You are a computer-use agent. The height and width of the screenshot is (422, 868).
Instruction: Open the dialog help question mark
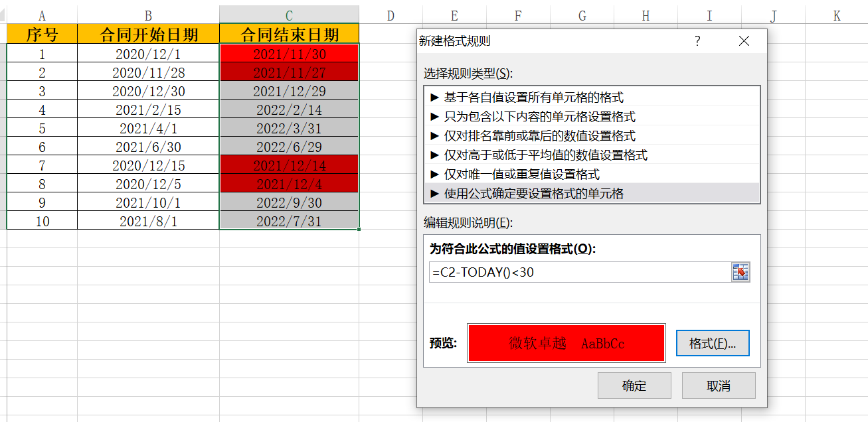(697, 41)
